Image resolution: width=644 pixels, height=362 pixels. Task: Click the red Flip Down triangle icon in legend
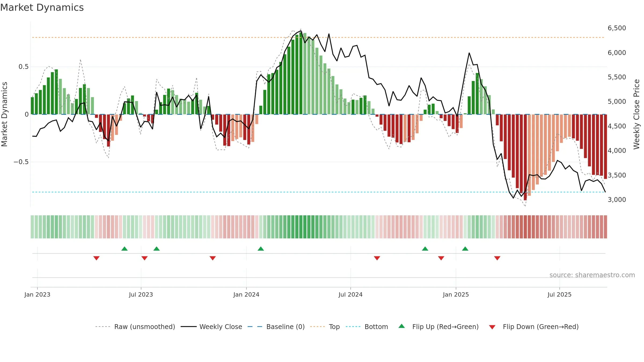coord(492,327)
